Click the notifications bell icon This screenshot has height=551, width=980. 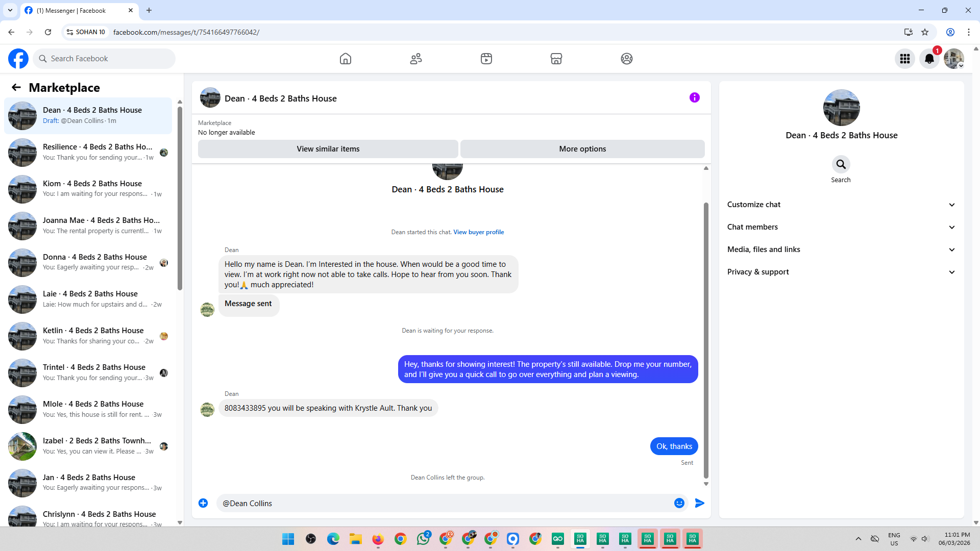click(x=929, y=59)
